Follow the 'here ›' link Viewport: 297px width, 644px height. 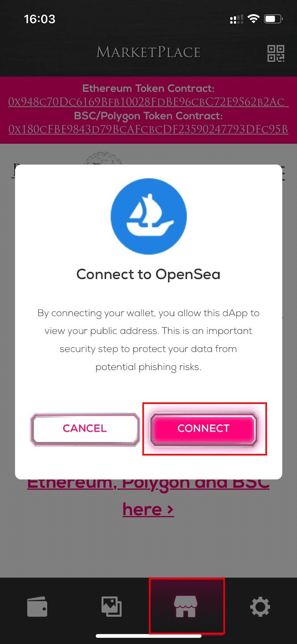(148, 509)
